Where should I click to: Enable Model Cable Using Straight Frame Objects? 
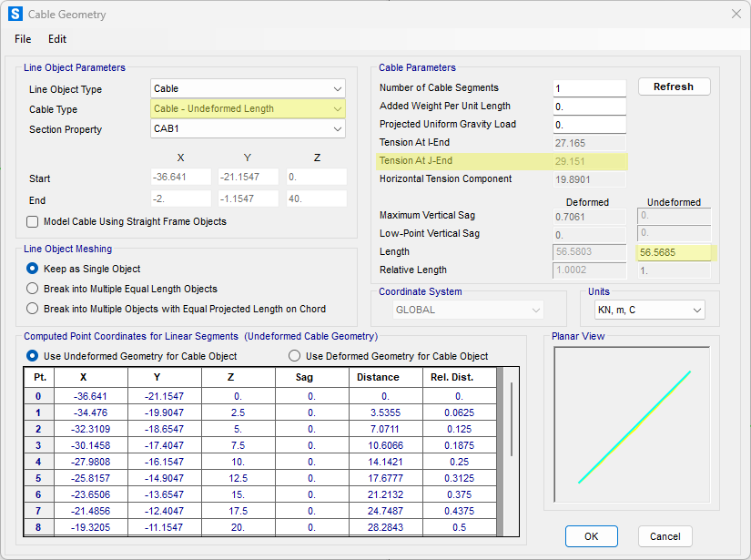click(33, 221)
